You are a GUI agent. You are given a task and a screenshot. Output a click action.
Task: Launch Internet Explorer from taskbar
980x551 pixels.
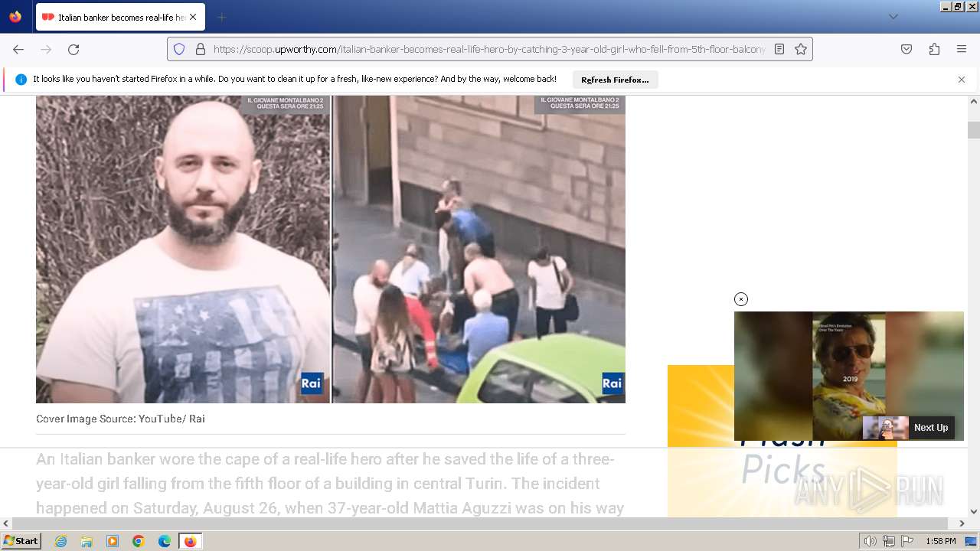pyautogui.click(x=60, y=541)
